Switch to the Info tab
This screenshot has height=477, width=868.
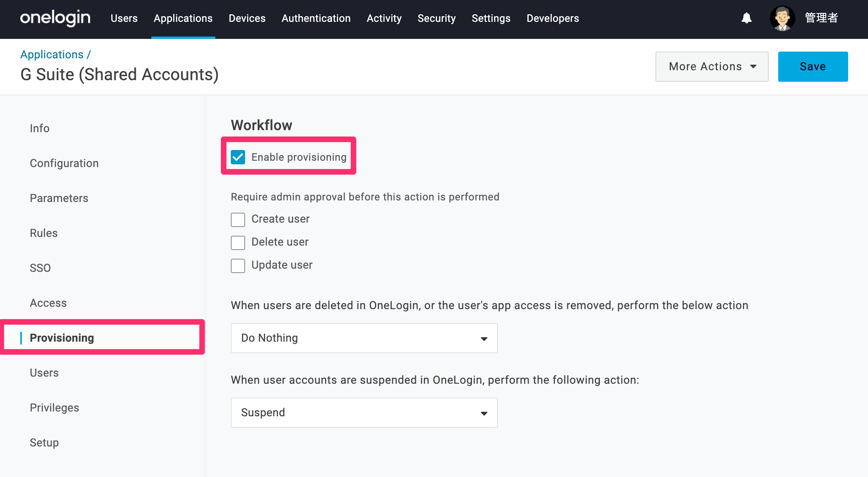[40, 128]
